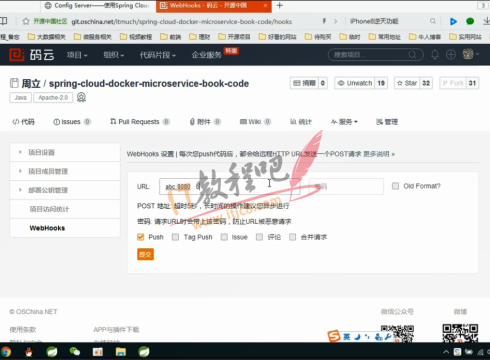Click the 码云 logo in header

32,55
